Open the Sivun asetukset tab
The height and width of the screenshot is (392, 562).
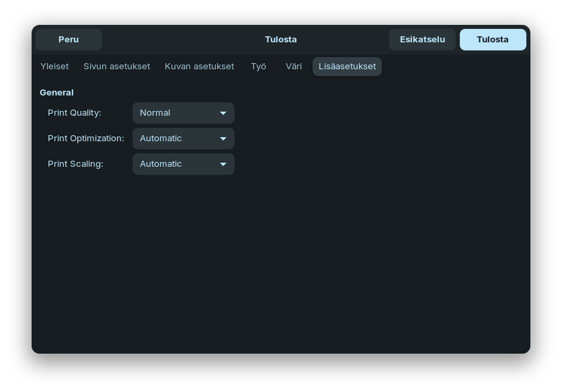pos(116,67)
